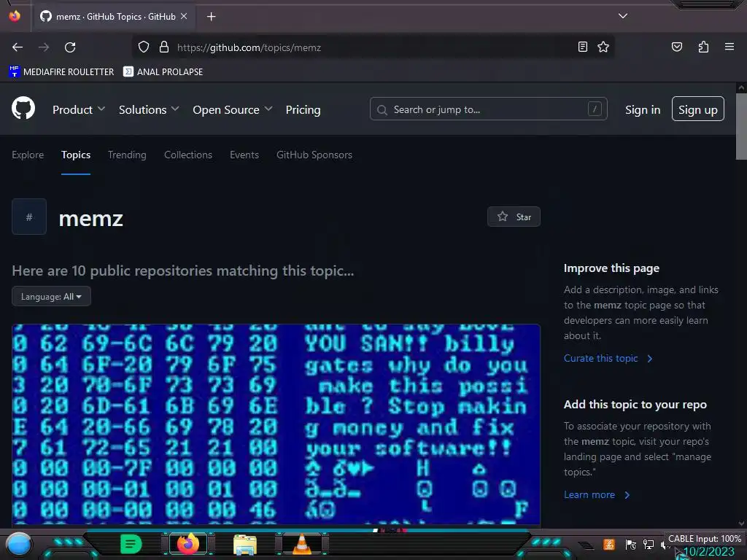Click the browser forward arrow

44,47
